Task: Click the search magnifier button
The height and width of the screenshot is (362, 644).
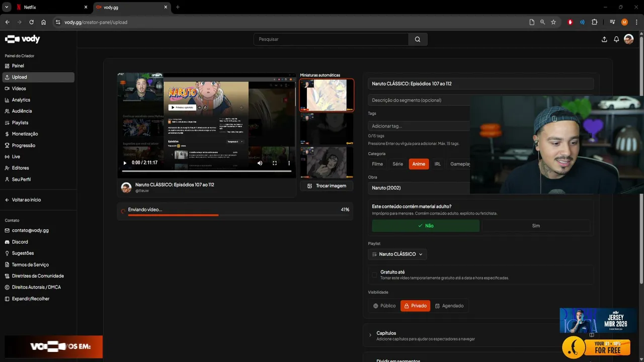Action: point(418,39)
